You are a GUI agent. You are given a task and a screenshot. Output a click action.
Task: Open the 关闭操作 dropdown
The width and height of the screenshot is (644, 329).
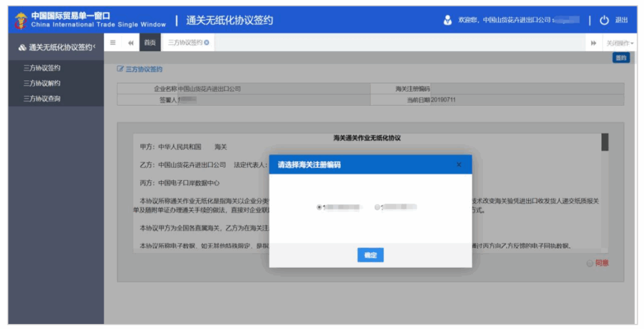[619, 43]
